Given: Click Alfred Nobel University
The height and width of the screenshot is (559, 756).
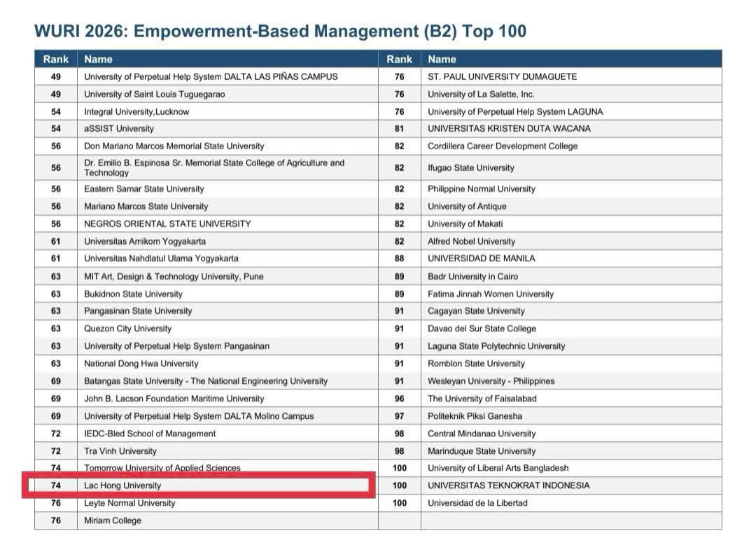Looking at the screenshot, I should [472, 241].
